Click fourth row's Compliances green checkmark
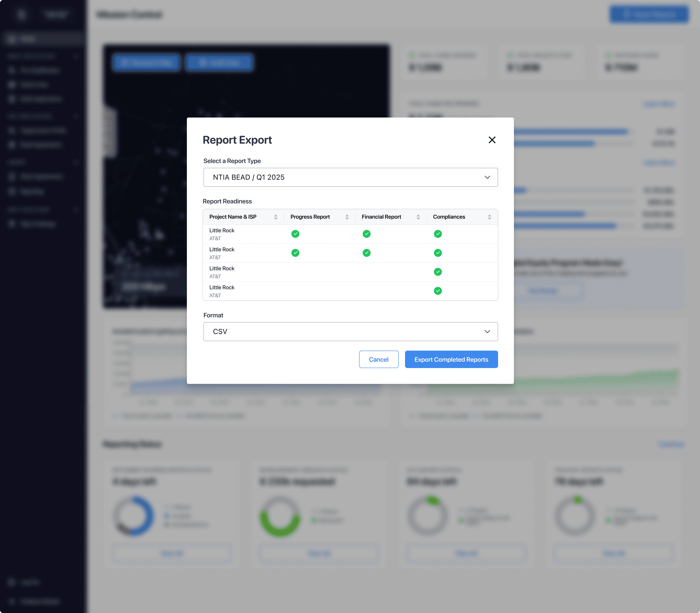The height and width of the screenshot is (613, 700). pyautogui.click(x=437, y=291)
